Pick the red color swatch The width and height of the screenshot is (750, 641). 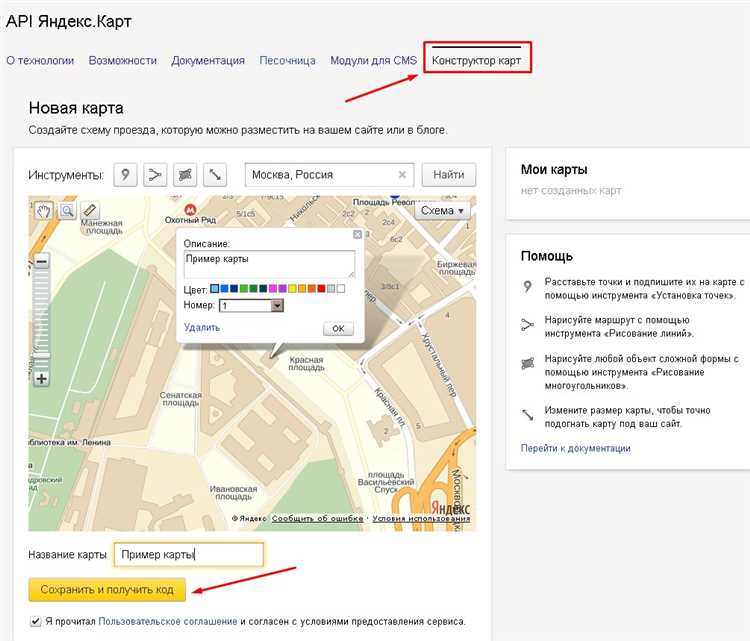pos(321,288)
